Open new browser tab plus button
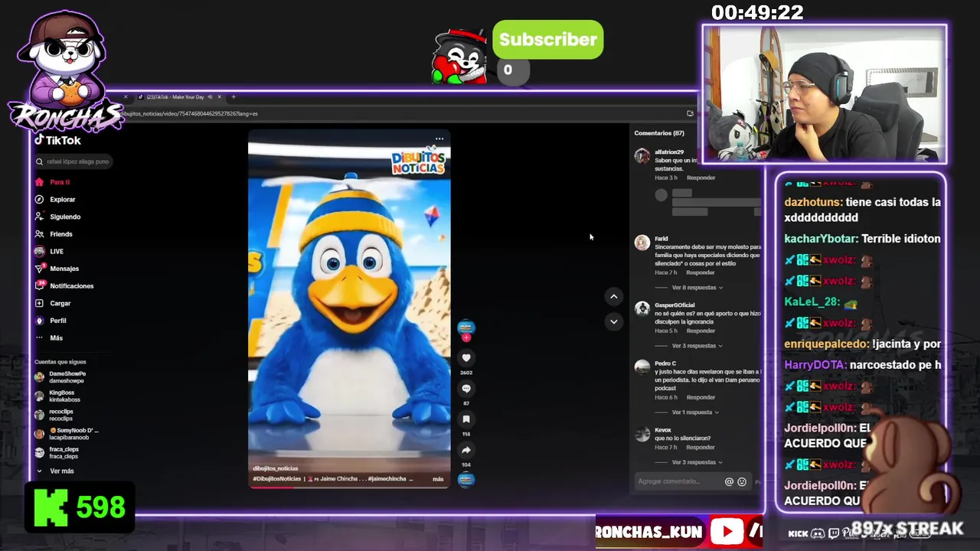This screenshot has width=980, height=551. coord(234,97)
